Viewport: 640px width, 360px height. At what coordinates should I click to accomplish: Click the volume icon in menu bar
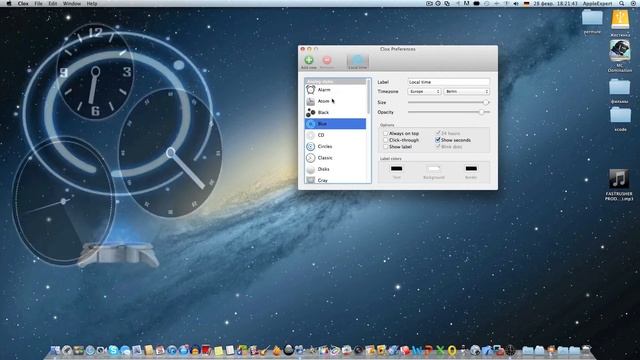pyautogui.click(x=516, y=3)
